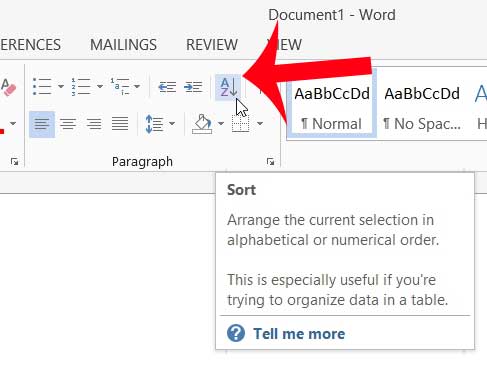Click the Multilevel List icon
The image size is (487, 368).
point(120,87)
